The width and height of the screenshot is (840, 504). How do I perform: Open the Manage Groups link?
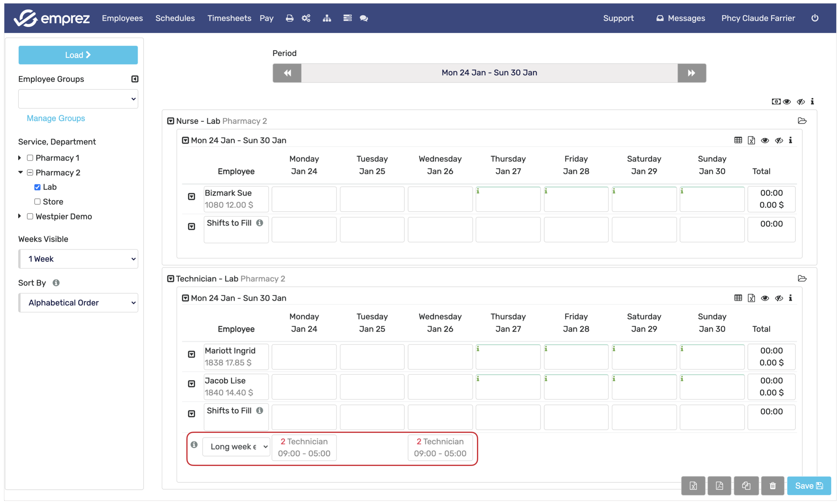[56, 118]
